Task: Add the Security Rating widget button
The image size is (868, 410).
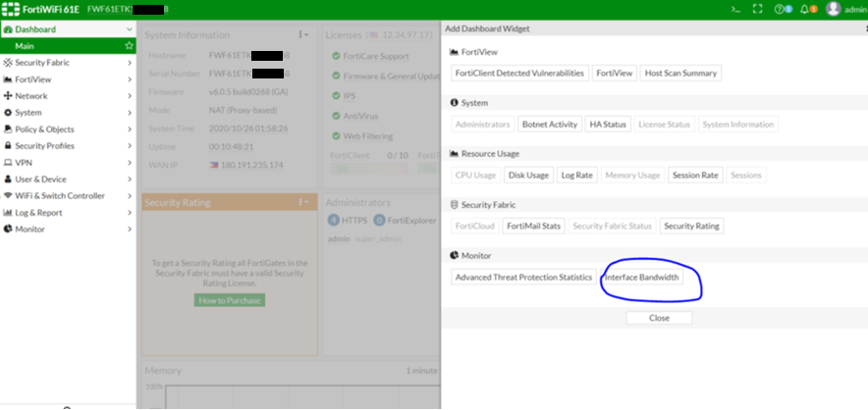Action: (691, 226)
